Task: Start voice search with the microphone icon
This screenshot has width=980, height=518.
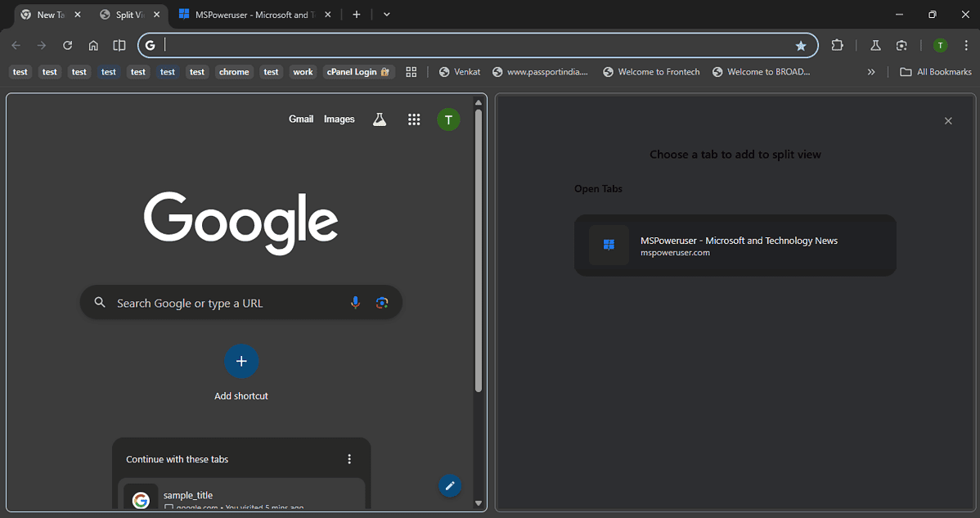Action: (x=355, y=303)
